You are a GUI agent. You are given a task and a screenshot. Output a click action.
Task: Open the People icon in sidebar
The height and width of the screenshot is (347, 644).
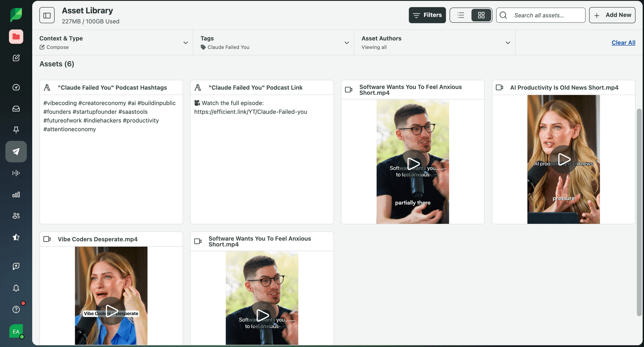(x=16, y=216)
